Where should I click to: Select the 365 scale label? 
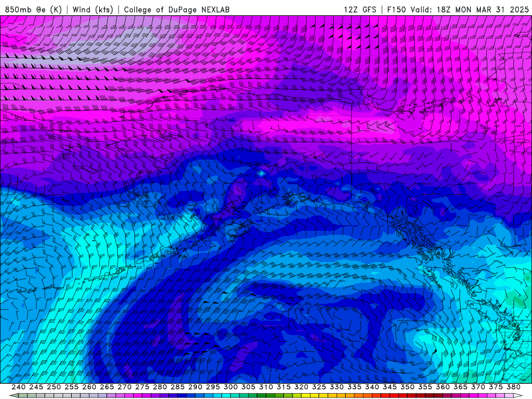point(460,387)
